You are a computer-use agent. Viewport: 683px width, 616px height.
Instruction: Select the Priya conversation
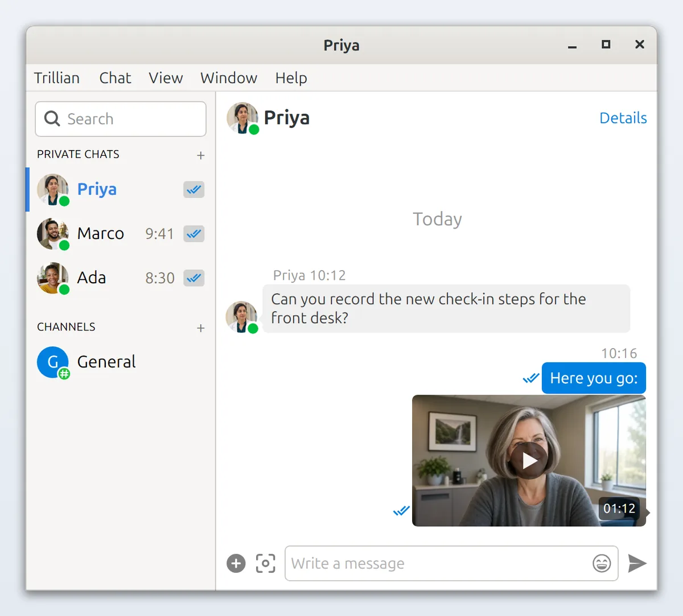(x=121, y=189)
